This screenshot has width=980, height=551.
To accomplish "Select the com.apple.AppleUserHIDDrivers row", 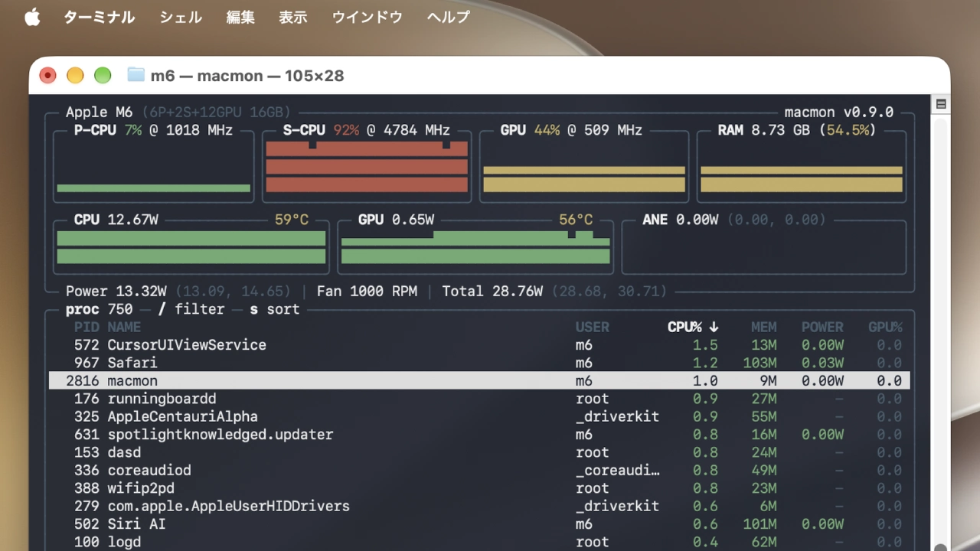I will (479, 506).
